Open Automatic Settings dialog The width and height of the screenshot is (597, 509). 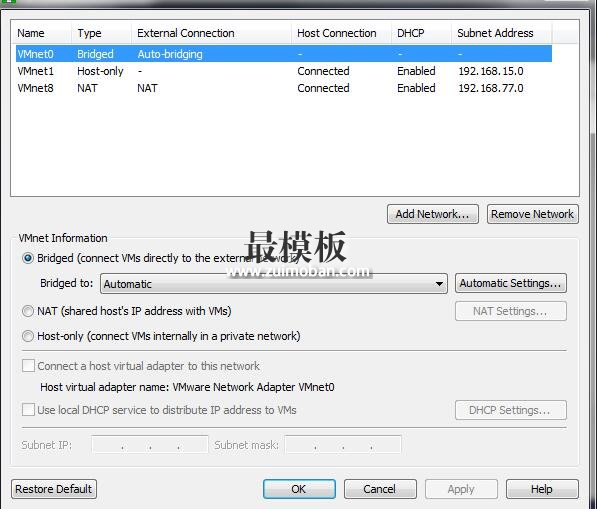click(x=511, y=283)
